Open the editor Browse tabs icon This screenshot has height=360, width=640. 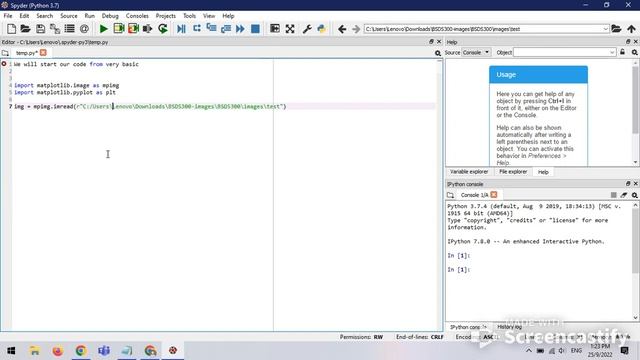5,53
